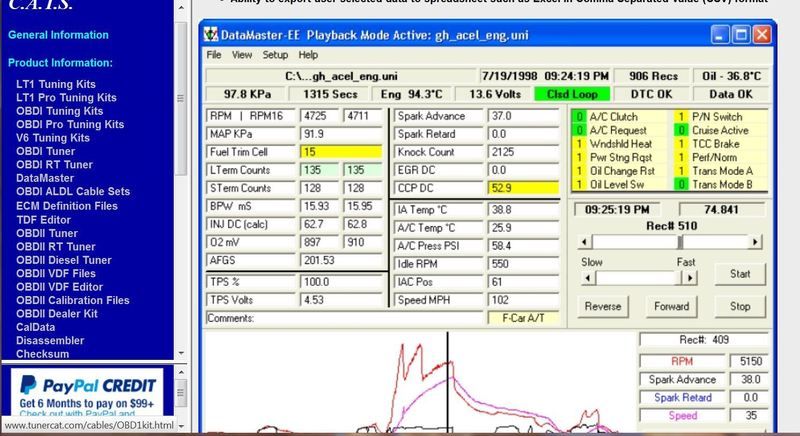Click the graph Spark Retard legend label

pos(682,398)
